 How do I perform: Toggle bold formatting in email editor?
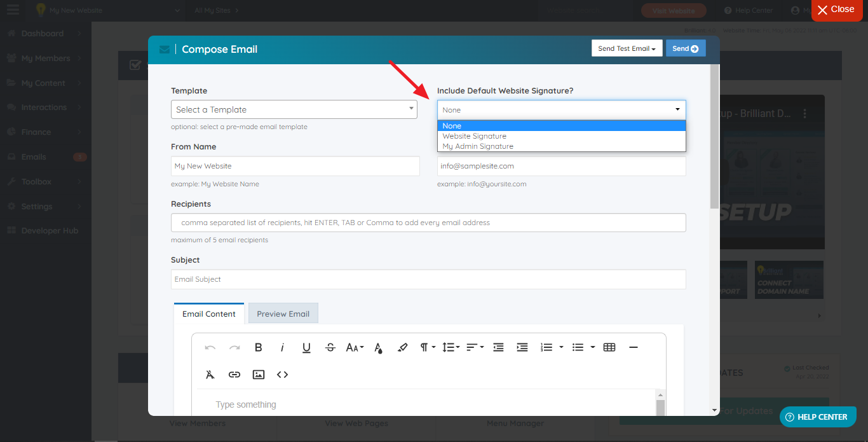point(258,347)
